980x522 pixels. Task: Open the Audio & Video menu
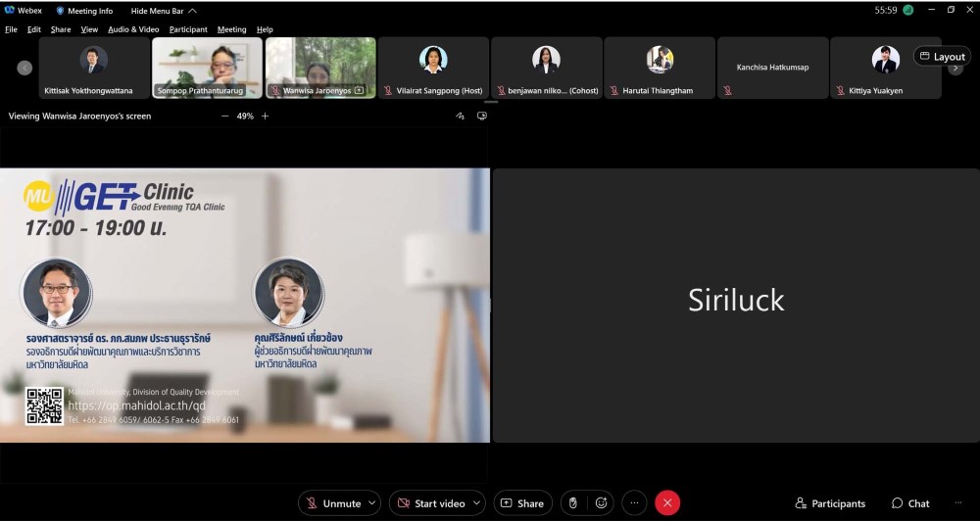click(x=133, y=29)
